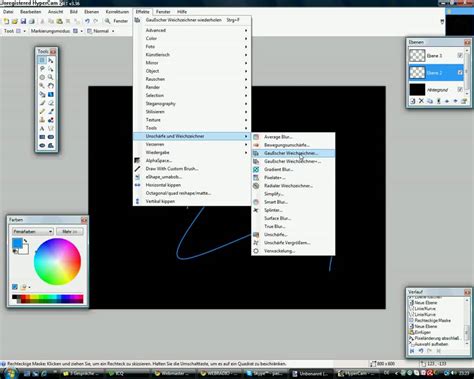Screen dimensions: 474x379
Task: Click the Ebenen panel scrollbar
Action: [467, 72]
